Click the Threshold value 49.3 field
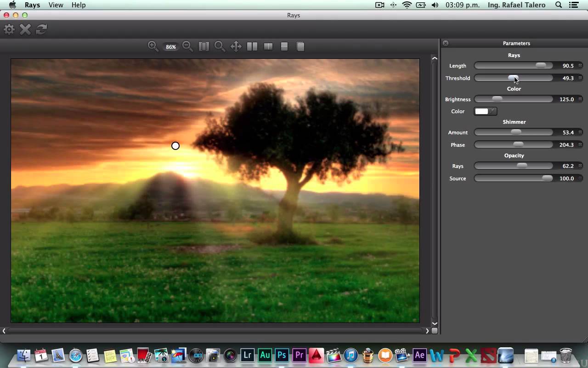588x368 pixels. point(568,78)
